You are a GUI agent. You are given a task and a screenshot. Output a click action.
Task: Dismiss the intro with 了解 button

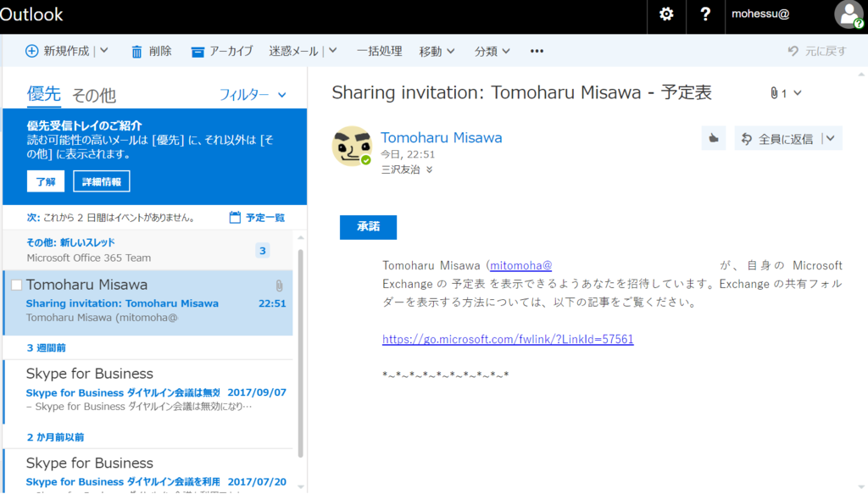coord(46,181)
